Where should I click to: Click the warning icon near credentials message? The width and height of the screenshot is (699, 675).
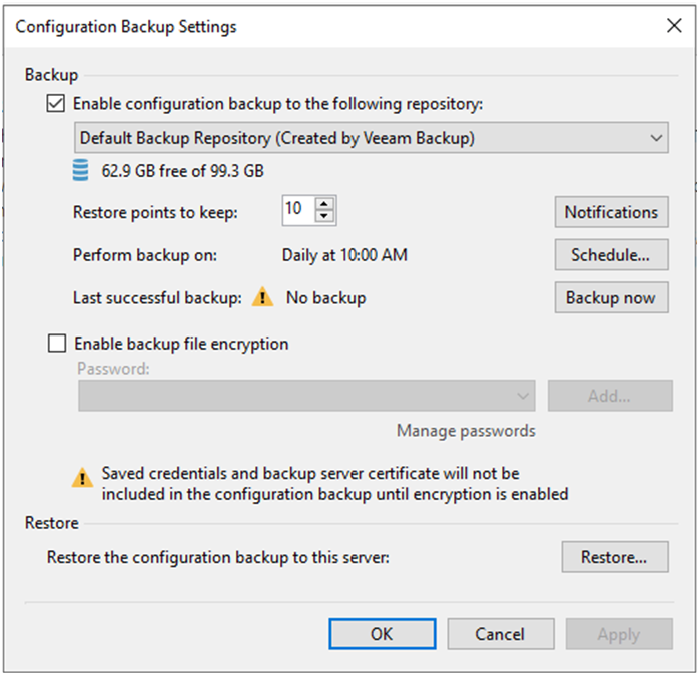(82, 478)
